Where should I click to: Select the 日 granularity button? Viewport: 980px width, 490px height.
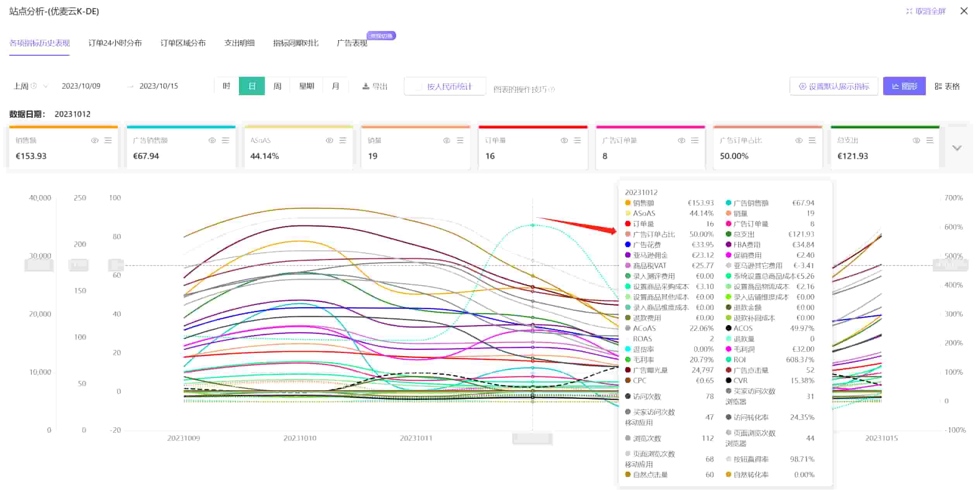pyautogui.click(x=252, y=86)
